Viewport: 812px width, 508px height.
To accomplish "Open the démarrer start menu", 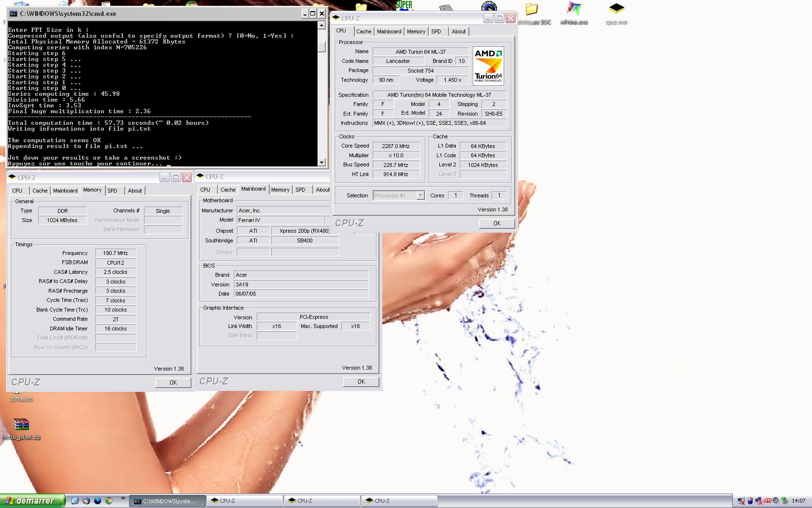I will pyautogui.click(x=32, y=501).
